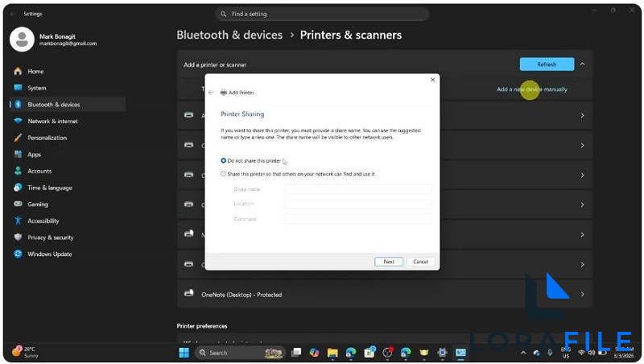Open Network & internet icon in sidebar

18,121
